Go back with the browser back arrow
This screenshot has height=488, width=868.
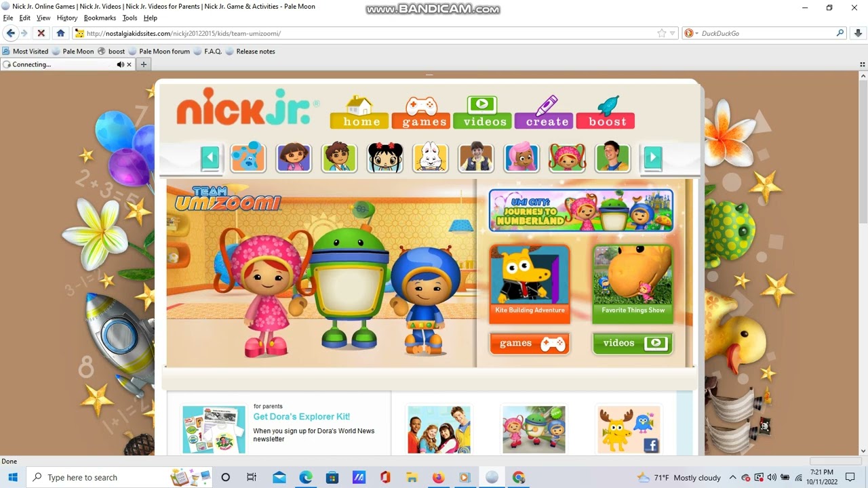pos(10,33)
